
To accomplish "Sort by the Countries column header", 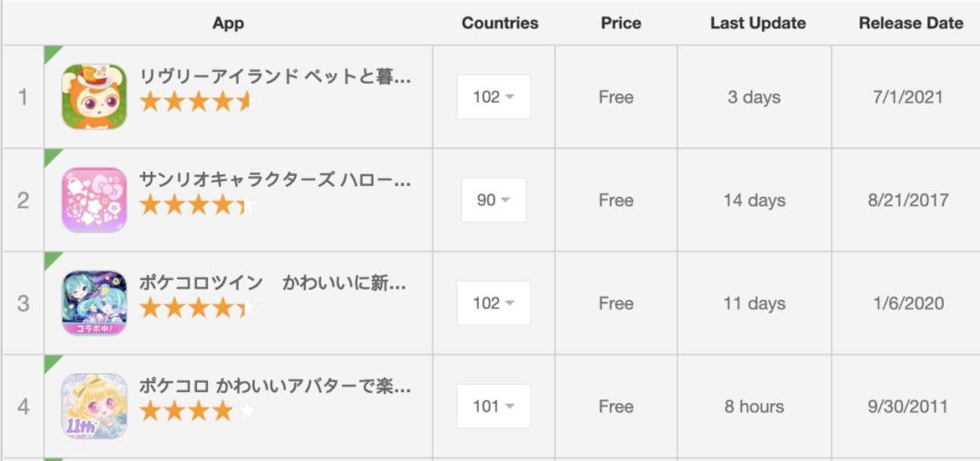I will (x=500, y=24).
